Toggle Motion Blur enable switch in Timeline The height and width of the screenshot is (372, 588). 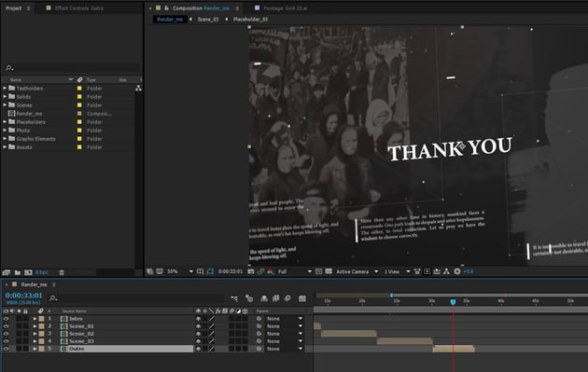pos(287,298)
